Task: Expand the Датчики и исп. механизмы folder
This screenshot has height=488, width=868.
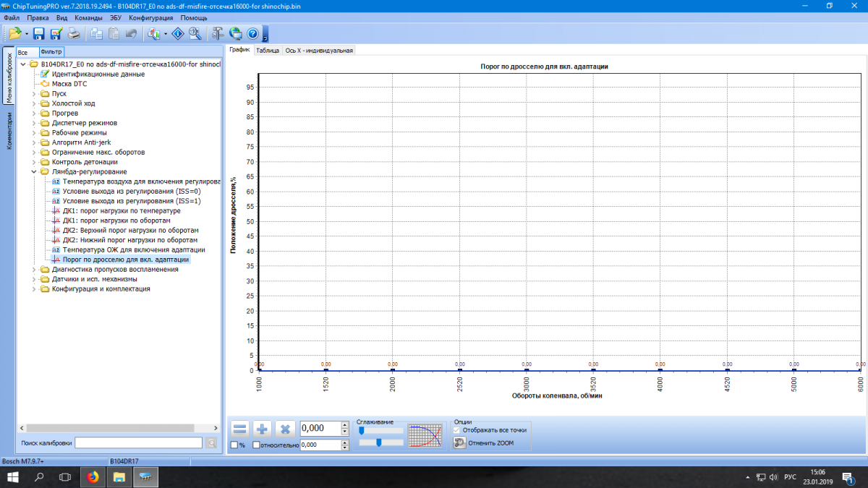Action: [x=34, y=279]
